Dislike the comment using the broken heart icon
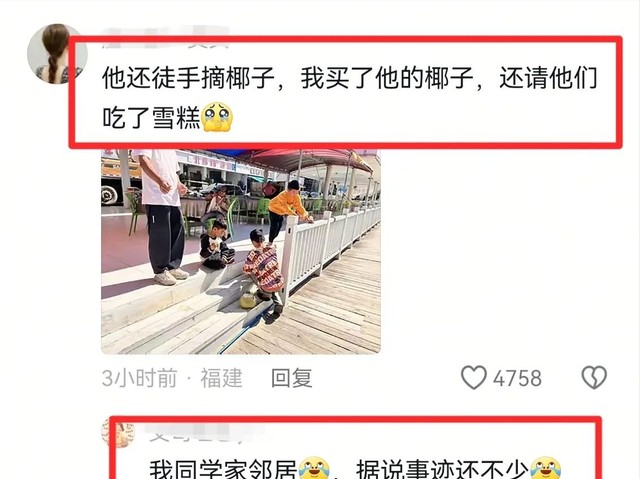640x479 pixels. point(594,377)
